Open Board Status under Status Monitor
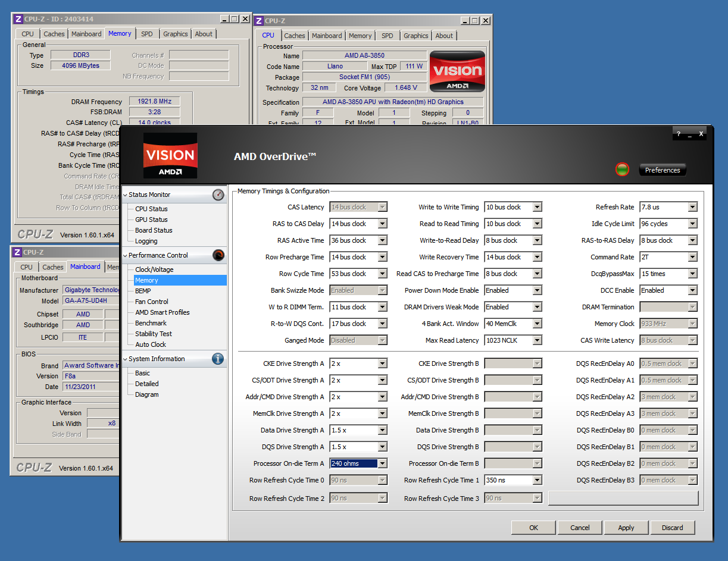 [154, 230]
